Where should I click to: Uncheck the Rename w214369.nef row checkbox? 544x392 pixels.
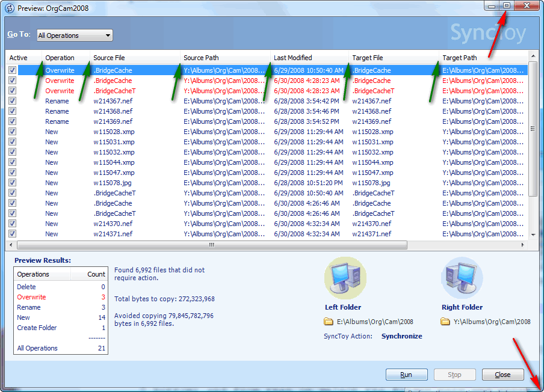click(x=13, y=121)
